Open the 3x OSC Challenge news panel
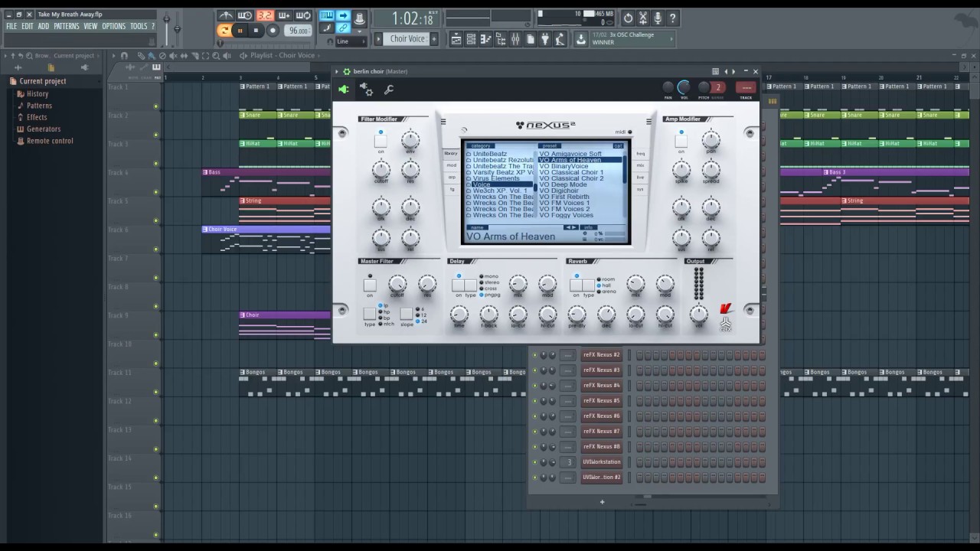Viewport: 980px width, 551px height. click(632, 39)
